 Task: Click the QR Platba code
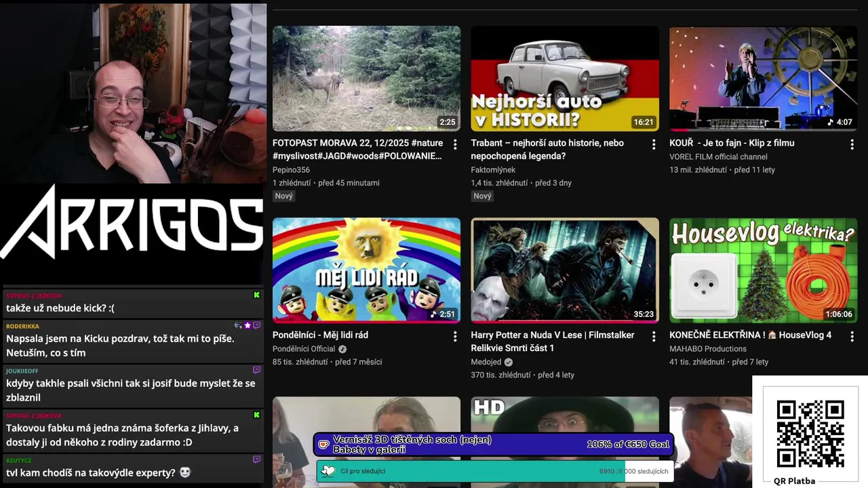point(810,434)
